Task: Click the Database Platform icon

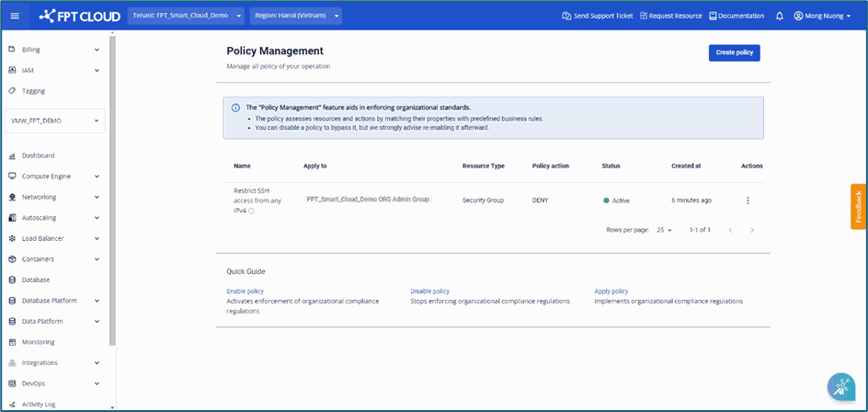Action: pos(12,301)
